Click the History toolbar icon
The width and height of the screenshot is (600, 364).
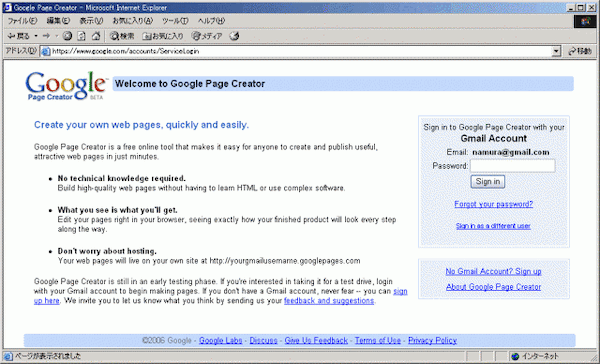pos(234,36)
